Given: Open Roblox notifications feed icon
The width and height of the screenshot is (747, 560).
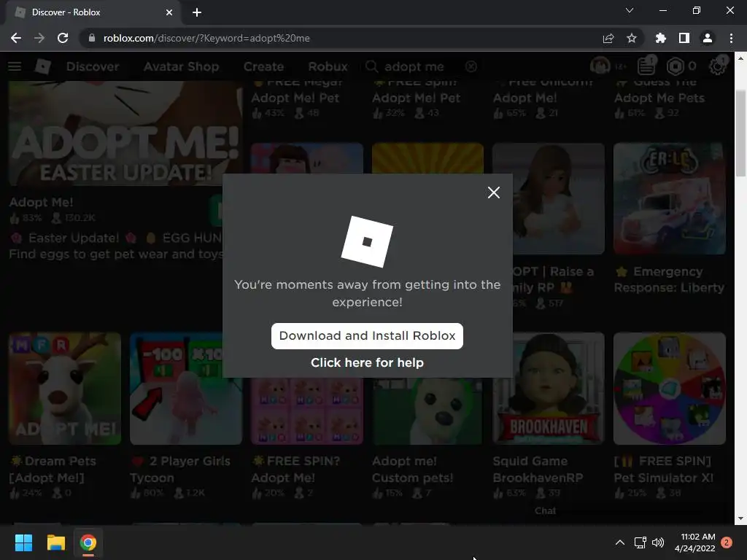Looking at the screenshot, I should [x=646, y=66].
